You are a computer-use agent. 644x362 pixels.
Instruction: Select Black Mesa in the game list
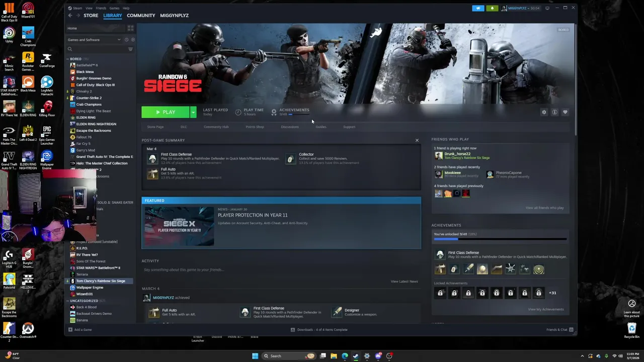(85, 72)
